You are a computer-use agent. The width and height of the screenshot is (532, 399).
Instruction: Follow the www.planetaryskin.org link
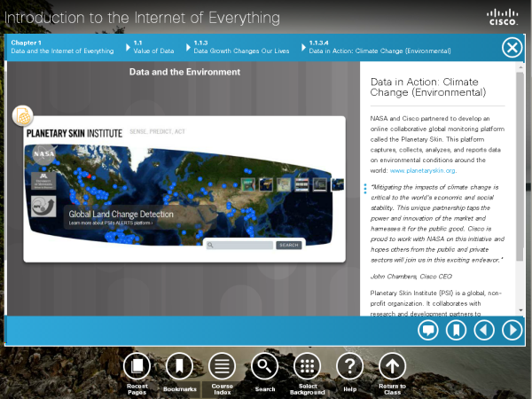423,170
